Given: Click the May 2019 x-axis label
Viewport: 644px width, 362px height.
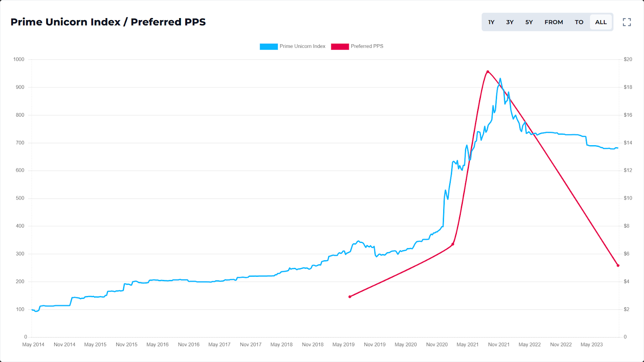Looking at the screenshot, I should pos(343,345).
